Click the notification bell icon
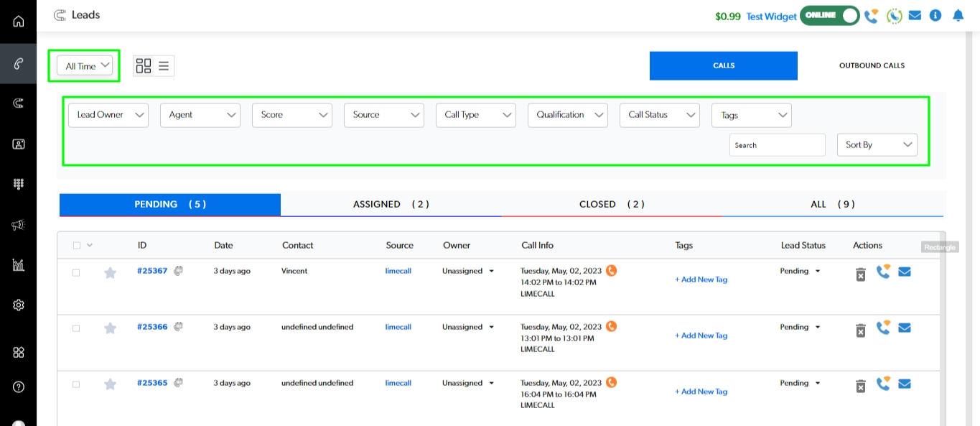Image resolution: width=980 pixels, height=426 pixels. pyautogui.click(x=958, y=15)
